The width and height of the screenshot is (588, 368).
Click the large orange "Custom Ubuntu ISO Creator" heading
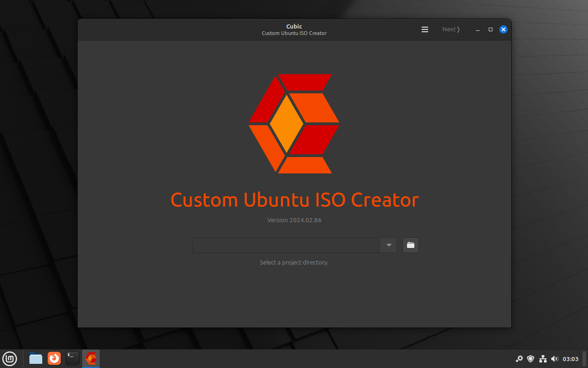pos(294,200)
